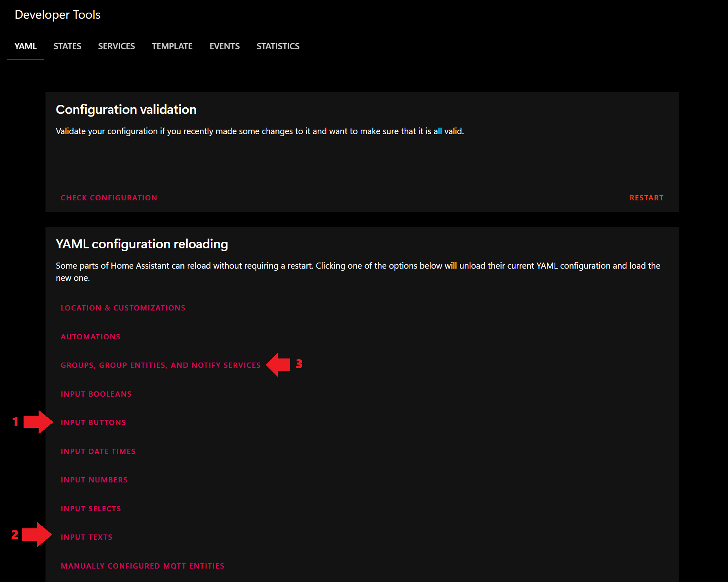This screenshot has width=728, height=582.
Task: Click the 'Validate your configuration' description text
Action: point(260,131)
